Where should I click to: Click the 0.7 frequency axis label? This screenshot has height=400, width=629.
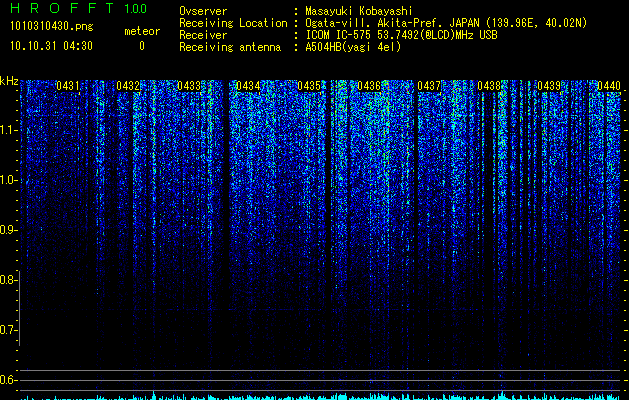pos(7,330)
